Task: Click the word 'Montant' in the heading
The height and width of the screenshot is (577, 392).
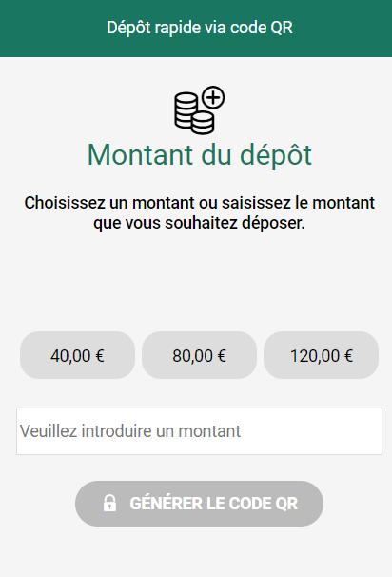Action: click(140, 155)
